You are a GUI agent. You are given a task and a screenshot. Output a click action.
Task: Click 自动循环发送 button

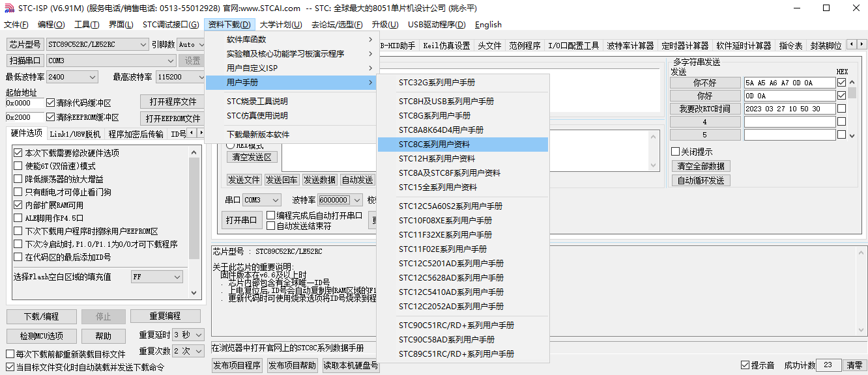701,180
